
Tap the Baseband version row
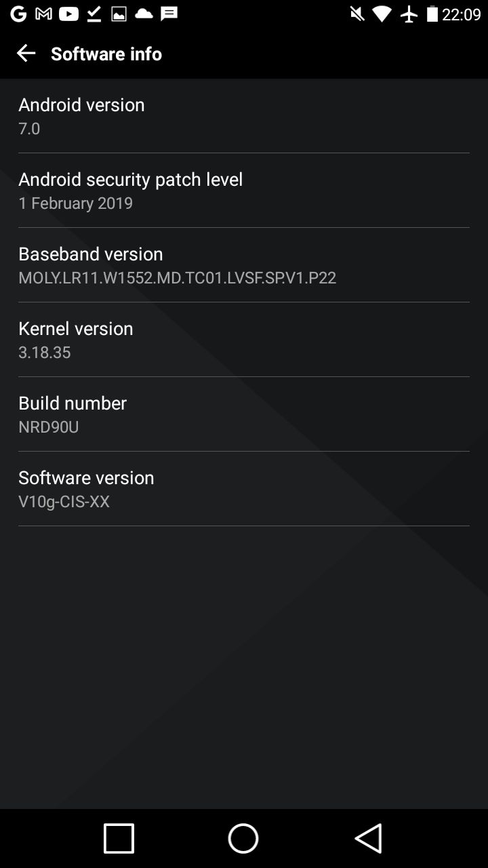pyautogui.click(x=244, y=265)
